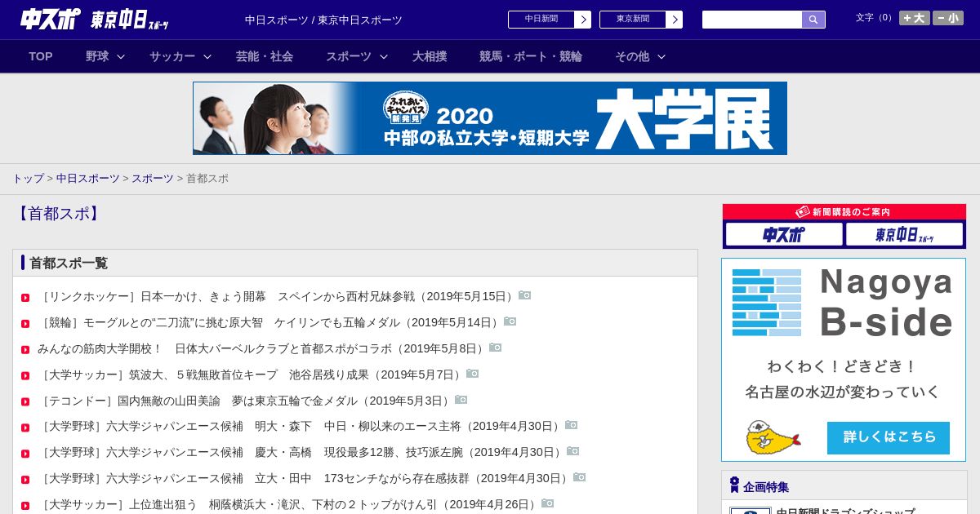Click the 企画特集 ribbon icon

click(734, 485)
